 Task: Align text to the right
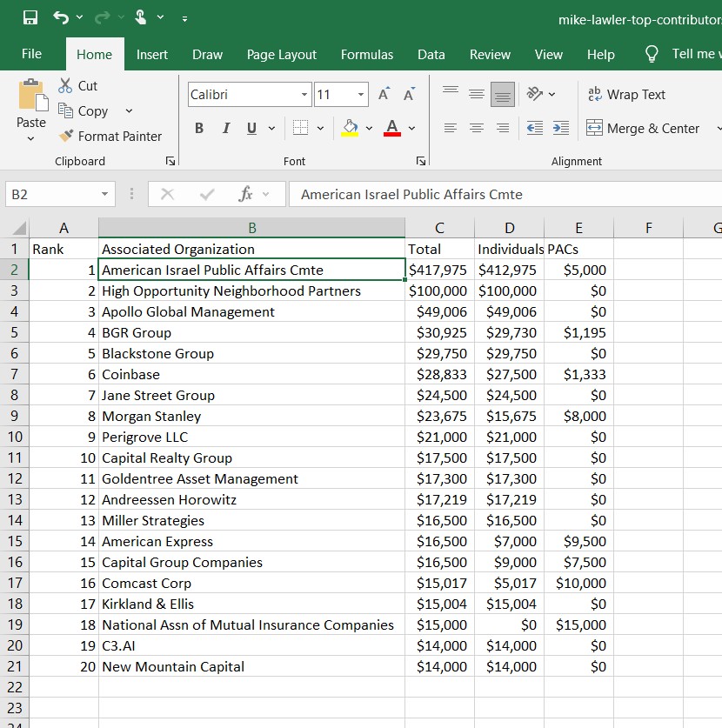(x=503, y=128)
